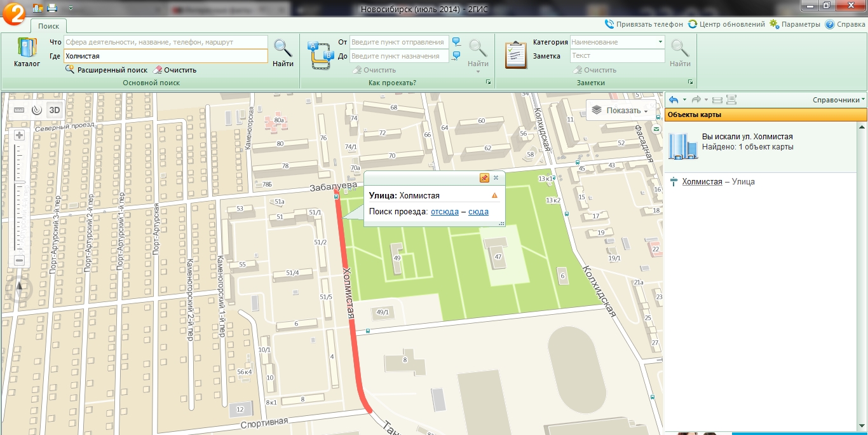Open Как проехать group dialog launcher
The width and height of the screenshot is (868, 435).
(x=489, y=83)
